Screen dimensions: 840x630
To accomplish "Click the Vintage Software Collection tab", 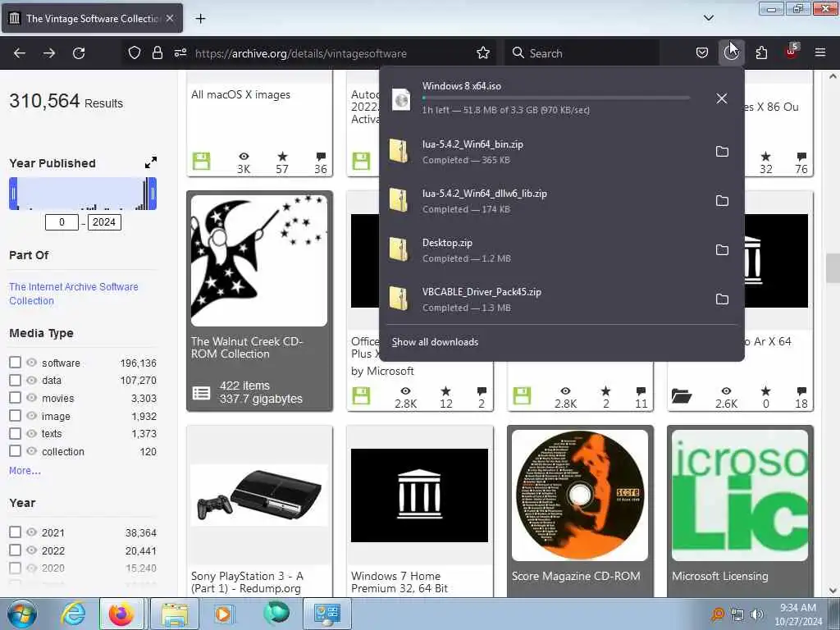I will [x=92, y=18].
